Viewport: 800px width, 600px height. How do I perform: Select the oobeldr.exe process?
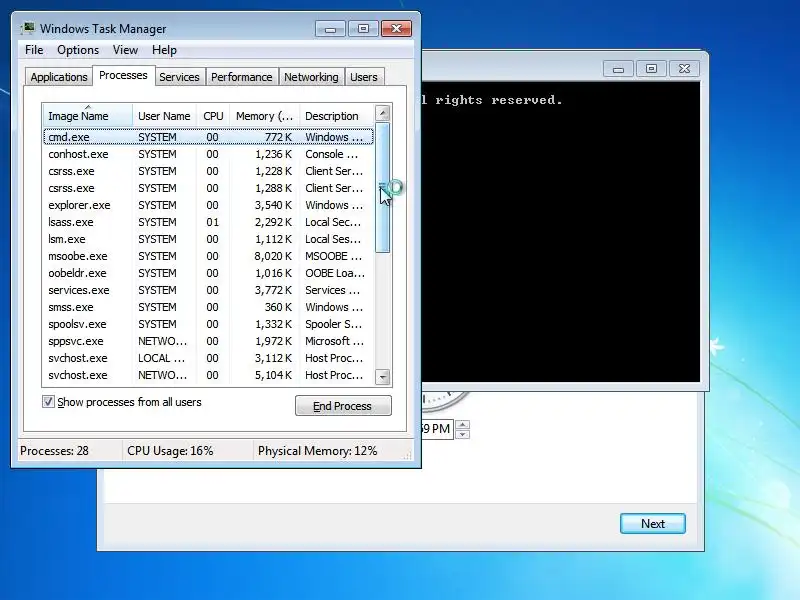tap(208, 273)
